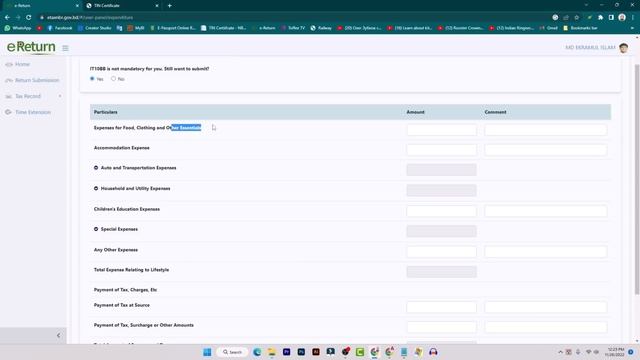Open Adobe Illustrator from the taskbar
The height and width of the screenshot is (360, 640).
(x=316, y=352)
